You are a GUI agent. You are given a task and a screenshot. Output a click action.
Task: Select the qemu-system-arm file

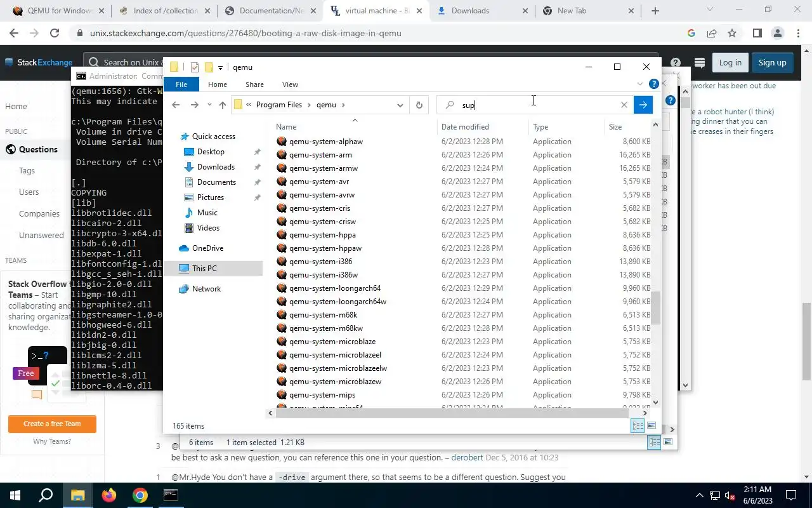(x=320, y=155)
